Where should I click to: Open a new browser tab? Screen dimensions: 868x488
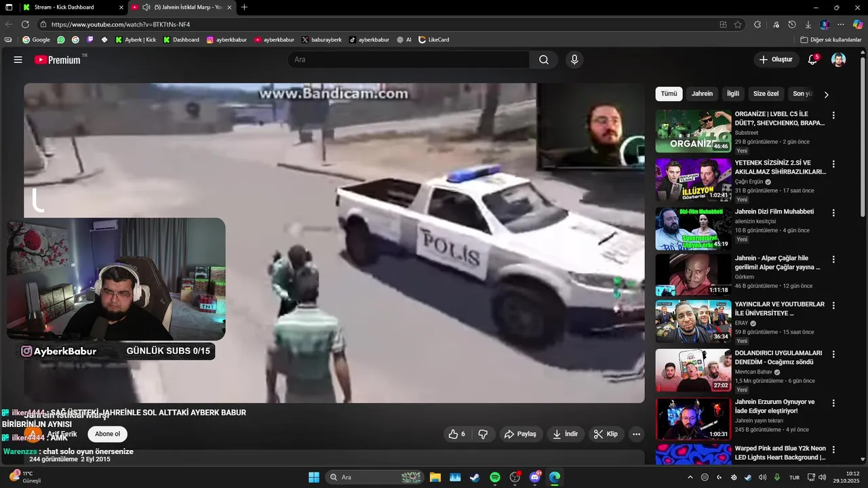coord(244,7)
